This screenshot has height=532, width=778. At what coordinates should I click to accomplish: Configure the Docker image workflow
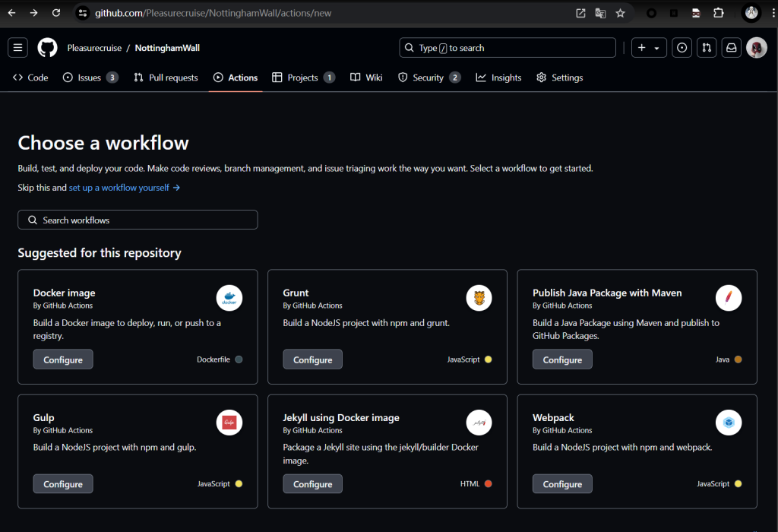63,359
